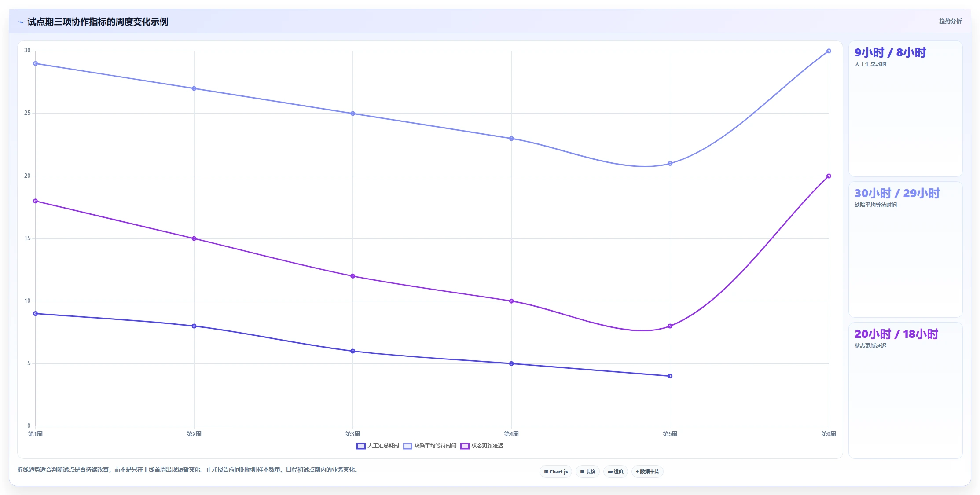Click 状态更新延迟 point at 第4周 (10)
Screen dimensions: 980x495
511,301
